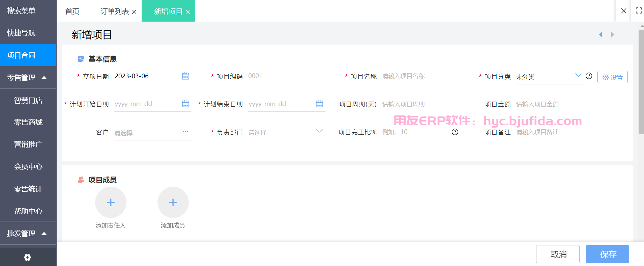644x266 pixels.
Task: Focus the 项目名称 input field
Action: (x=421, y=76)
